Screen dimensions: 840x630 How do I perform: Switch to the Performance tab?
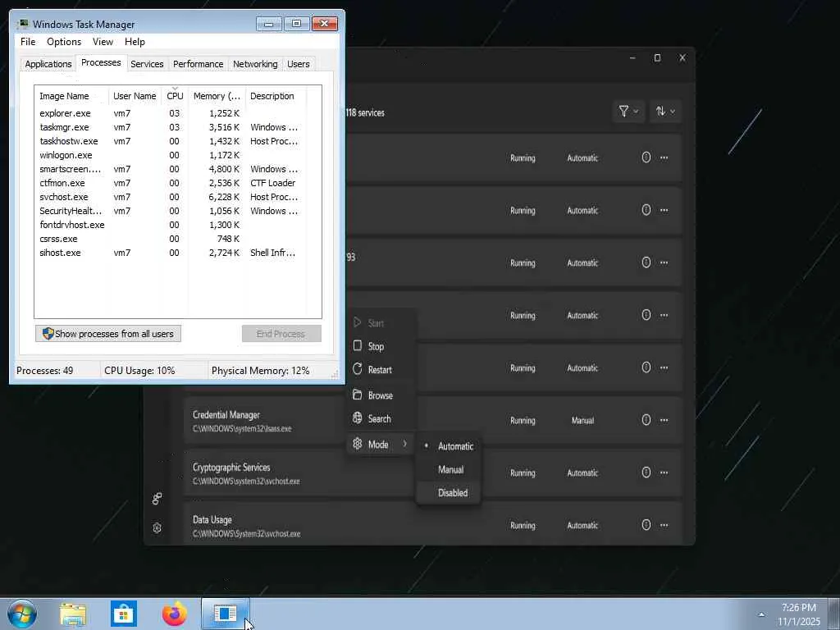point(198,64)
